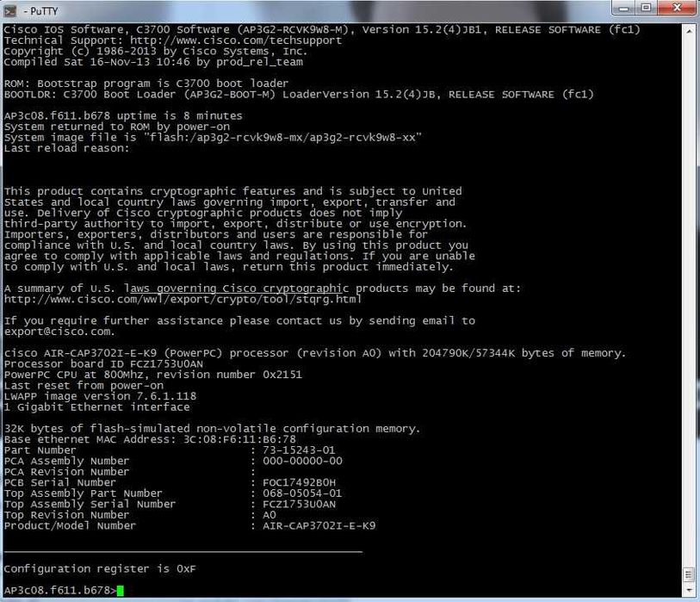Click 'LWAPP image version 7.6.1.118' line
Viewport: 700px width, 602px height.
(100, 396)
